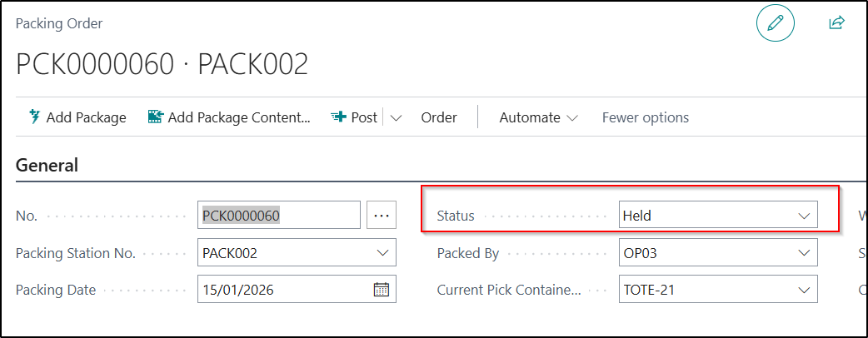Expand the Status dropdown showing Held

(804, 216)
